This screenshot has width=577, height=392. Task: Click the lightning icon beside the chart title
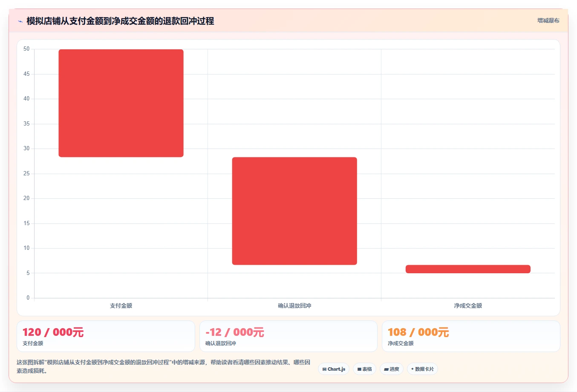point(20,21)
